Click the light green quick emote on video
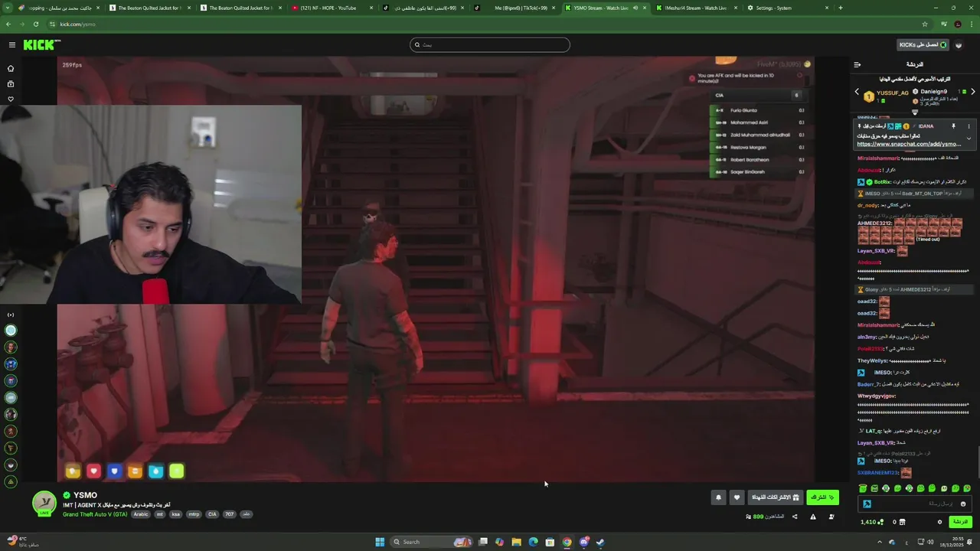The height and width of the screenshot is (551, 980). pyautogui.click(x=177, y=471)
